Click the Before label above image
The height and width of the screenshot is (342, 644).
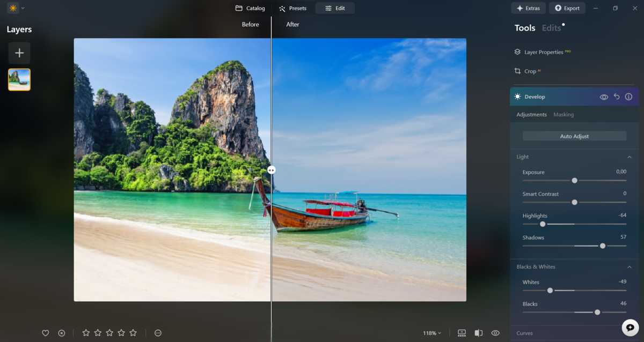tap(250, 25)
